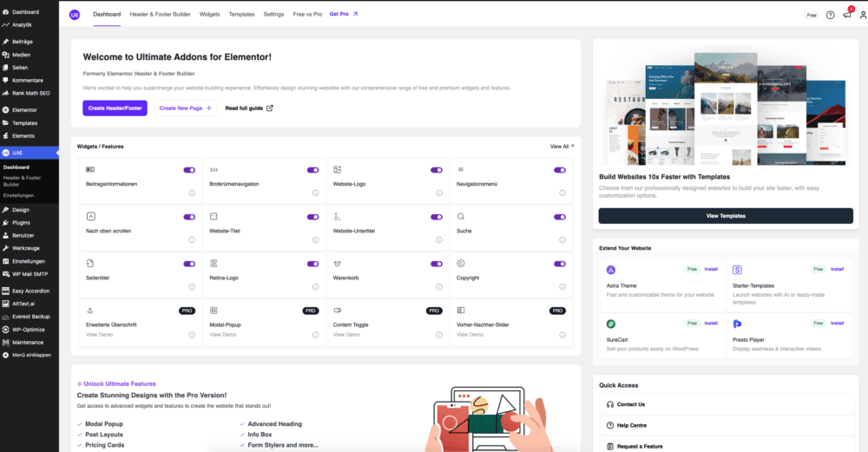Image resolution: width=868 pixels, height=452 pixels.
Task: Collapse the menu via Menü einklappen
Action: [30, 355]
